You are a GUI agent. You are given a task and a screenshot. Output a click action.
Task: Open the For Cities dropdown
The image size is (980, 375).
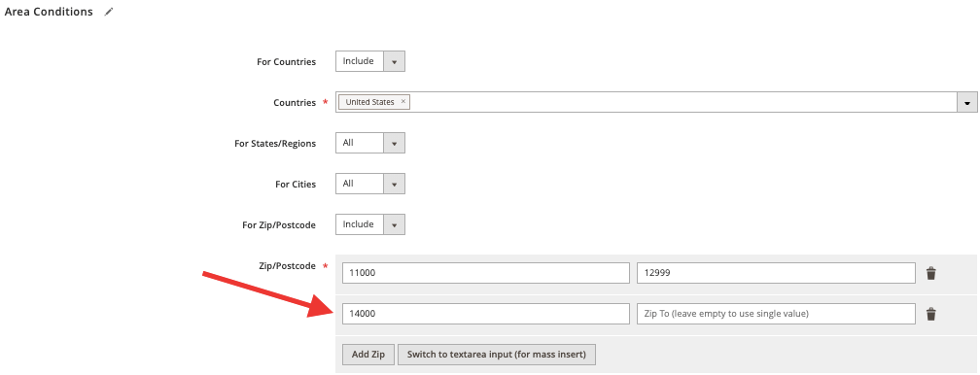click(370, 184)
